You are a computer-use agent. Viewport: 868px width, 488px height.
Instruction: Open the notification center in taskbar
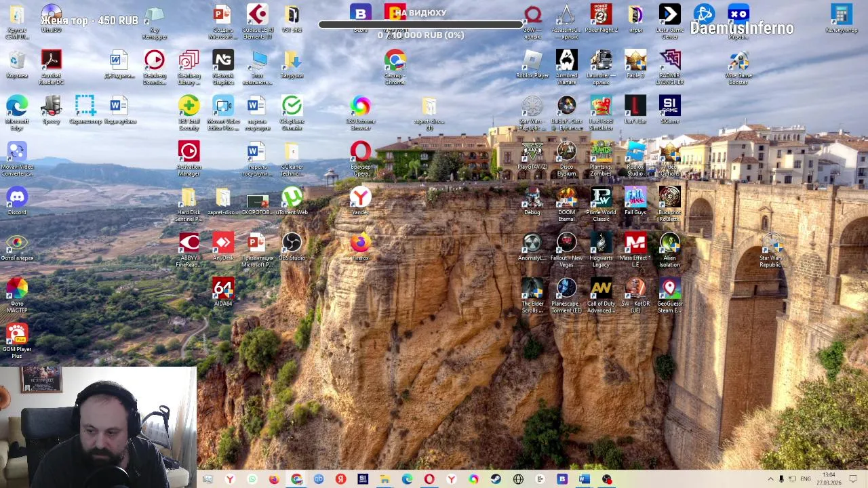coord(853,479)
